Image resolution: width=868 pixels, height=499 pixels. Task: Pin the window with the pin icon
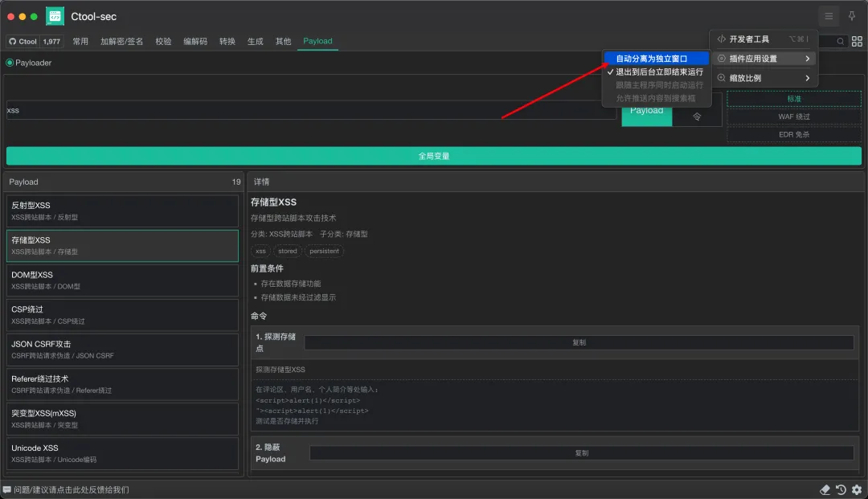(852, 15)
